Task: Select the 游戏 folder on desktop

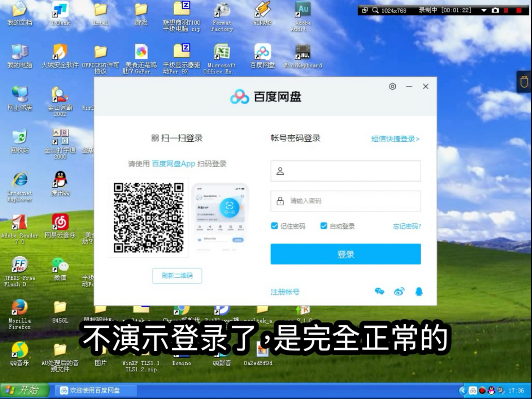Action: 141,14
